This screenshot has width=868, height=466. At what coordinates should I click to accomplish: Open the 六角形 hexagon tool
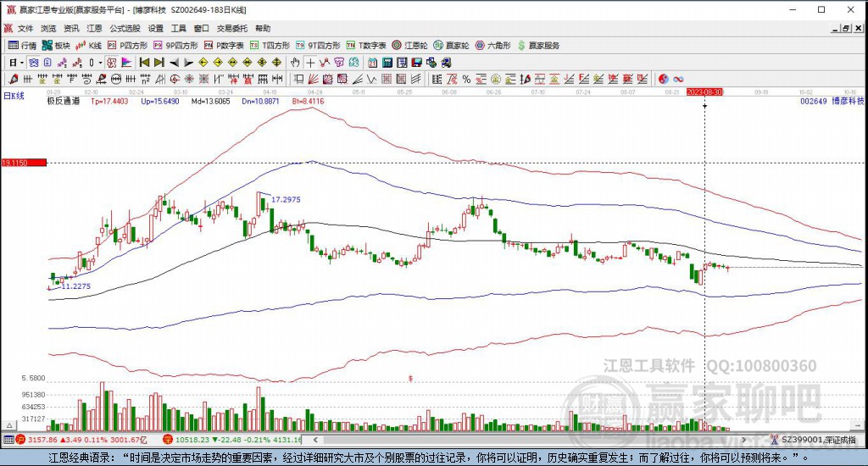coord(492,46)
